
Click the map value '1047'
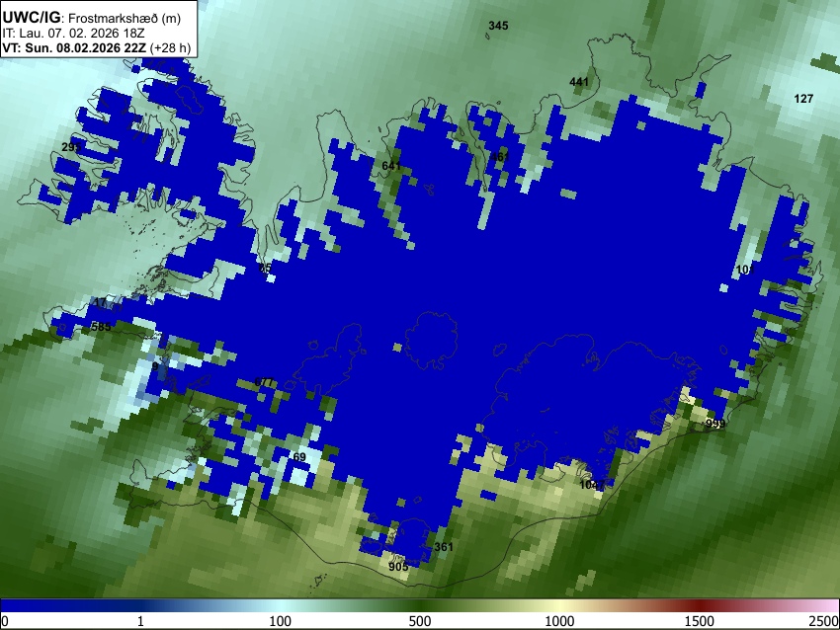592,485
